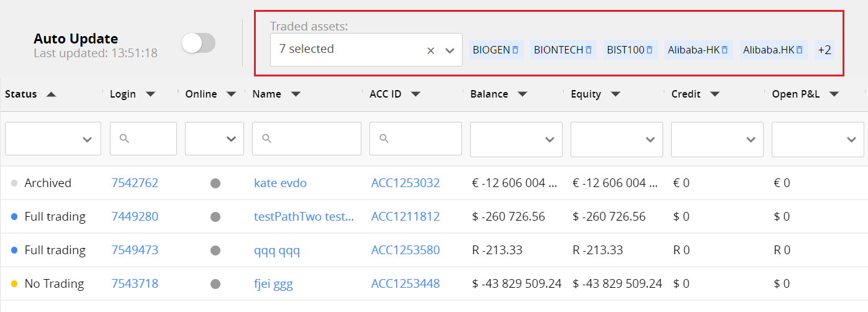Expand the Traded assets dropdown
Viewport: 868px width, 312px height.
450,50
